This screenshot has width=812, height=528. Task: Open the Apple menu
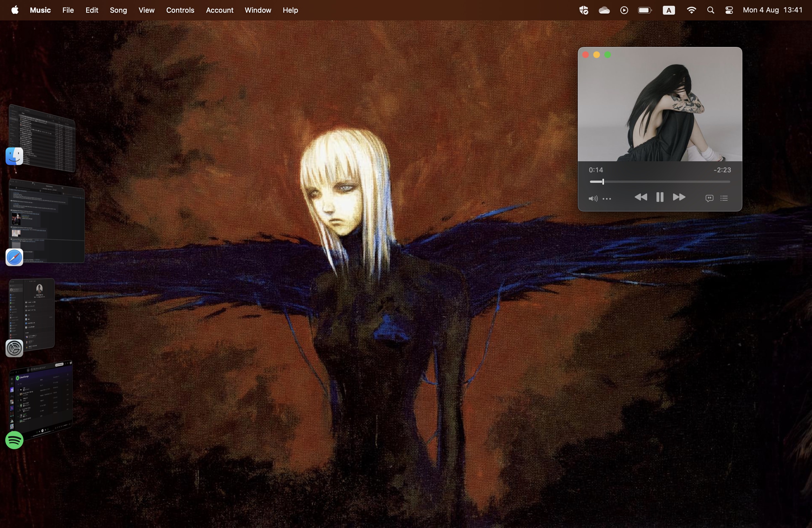coord(15,10)
